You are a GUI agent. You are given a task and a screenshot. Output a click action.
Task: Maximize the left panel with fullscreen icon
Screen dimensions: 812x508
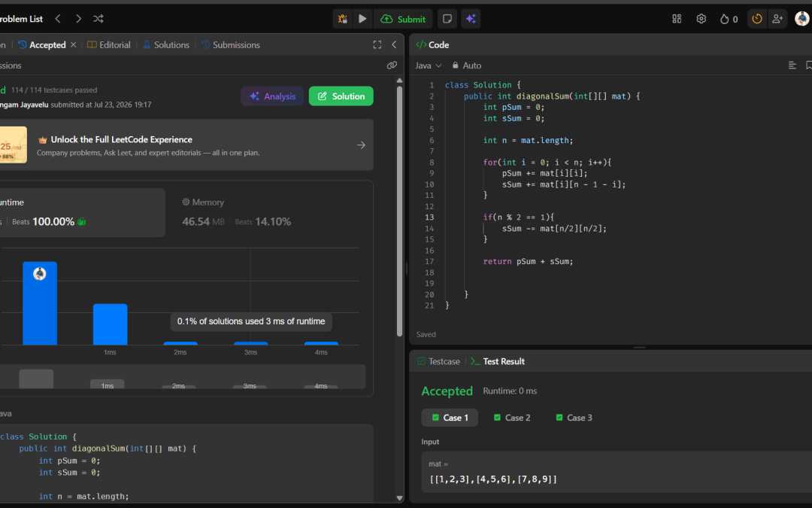(377, 45)
